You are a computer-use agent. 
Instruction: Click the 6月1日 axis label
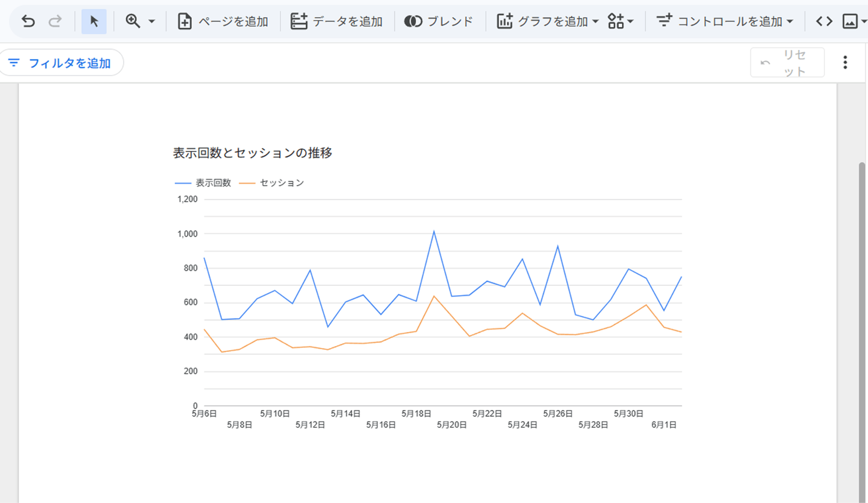point(664,425)
